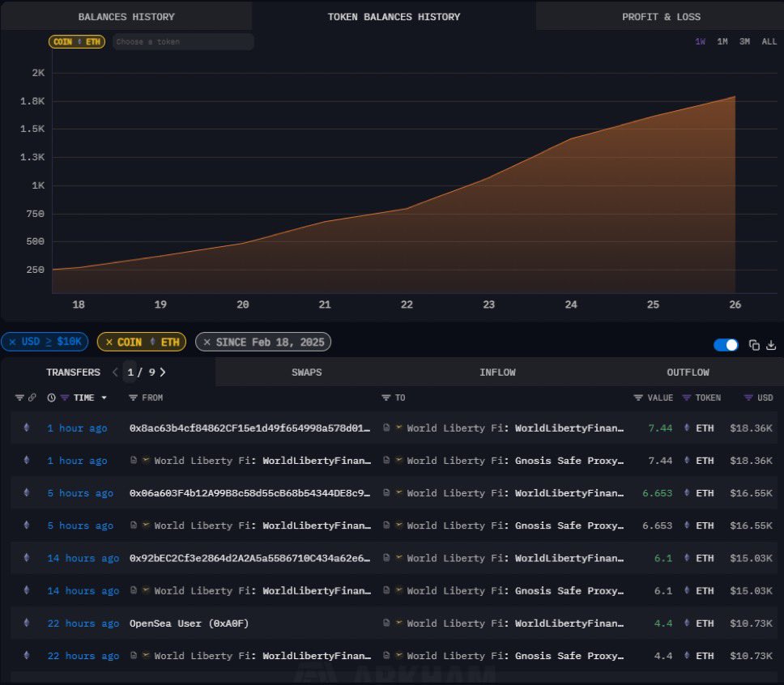Select the 1M chart time range

coord(722,41)
